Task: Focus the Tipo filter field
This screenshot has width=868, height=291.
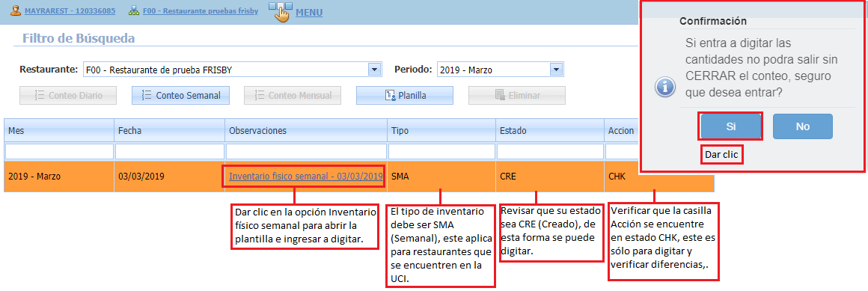Action: [x=441, y=152]
